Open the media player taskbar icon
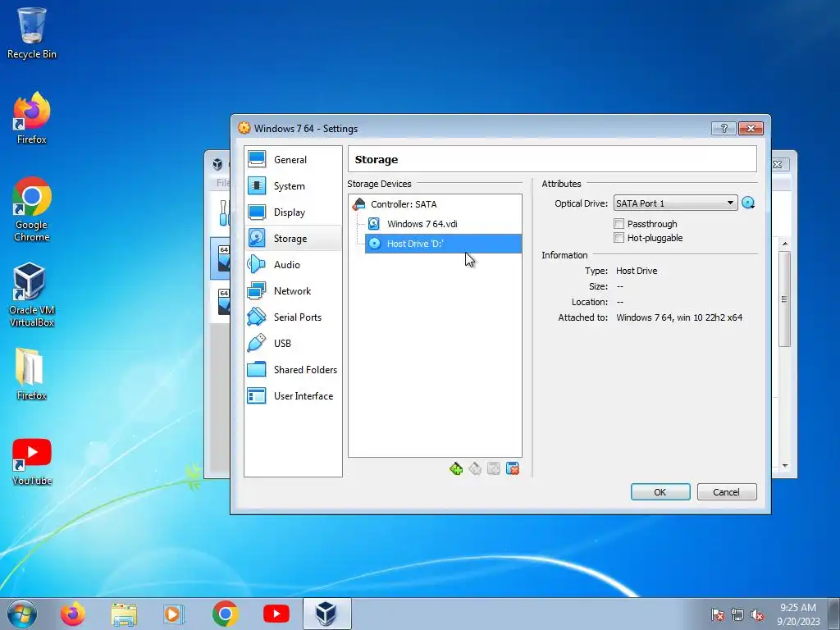Image resolution: width=840 pixels, height=630 pixels. [174, 614]
